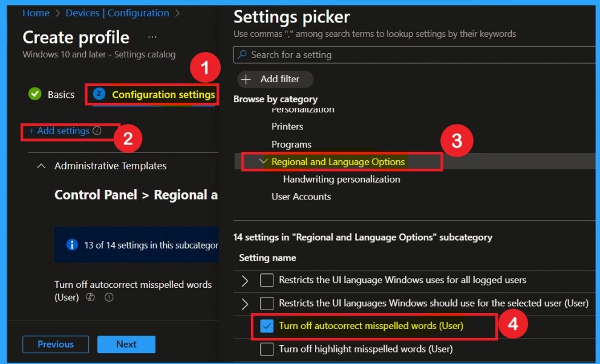
Task: Open the ellipsis menu beside Create profile
Action: click(x=152, y=37)
